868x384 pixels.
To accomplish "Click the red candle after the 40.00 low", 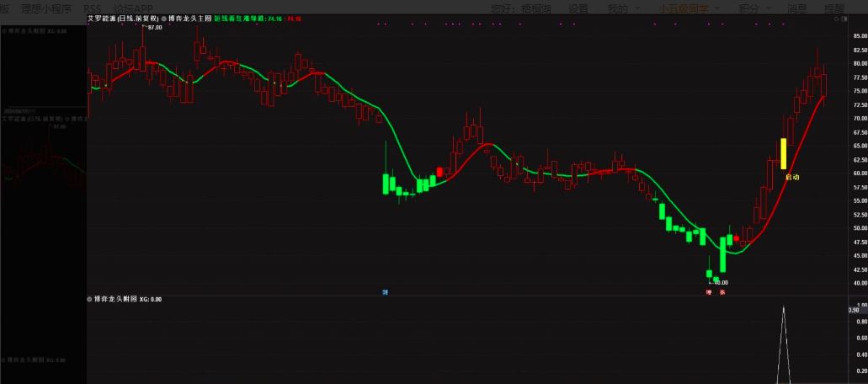I will pyautogui.click(x=737, y=238).
